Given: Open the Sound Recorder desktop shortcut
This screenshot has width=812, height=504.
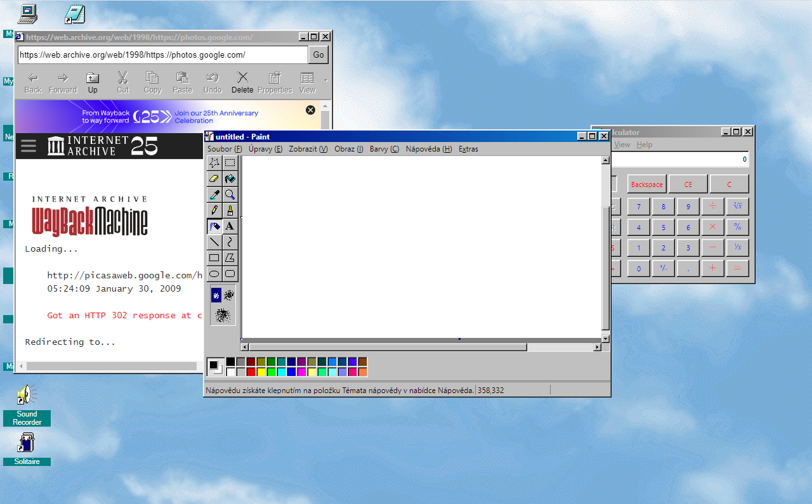Looking at the screenshot, I should [x=27, y=406].
